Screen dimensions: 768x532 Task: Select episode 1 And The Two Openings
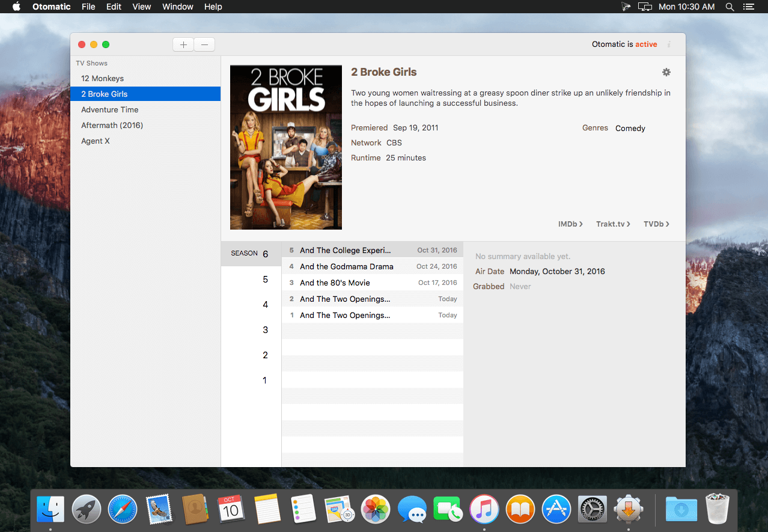point(373,315)
